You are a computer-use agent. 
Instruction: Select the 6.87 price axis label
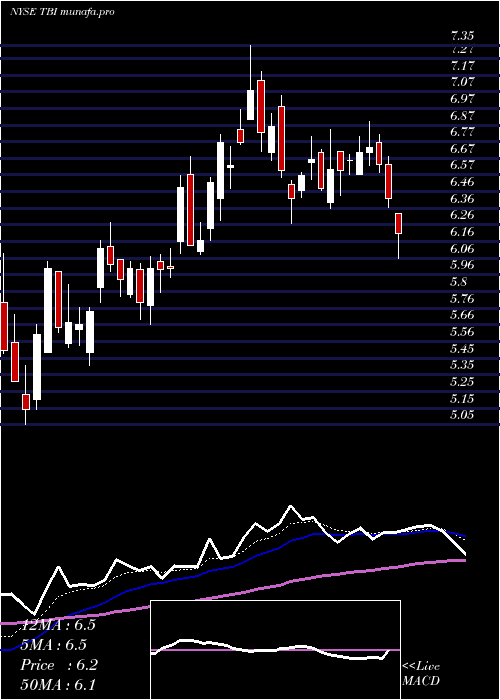[462, 115]
